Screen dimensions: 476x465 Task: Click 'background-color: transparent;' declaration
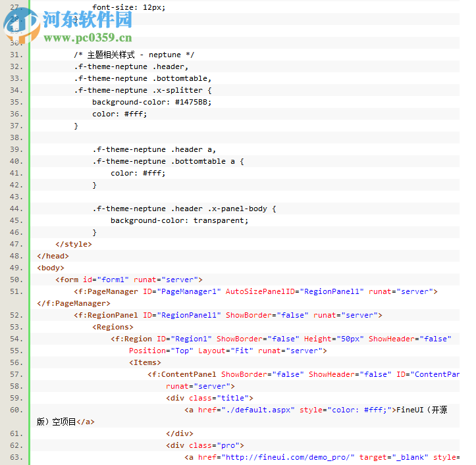[x=180, y=220]
